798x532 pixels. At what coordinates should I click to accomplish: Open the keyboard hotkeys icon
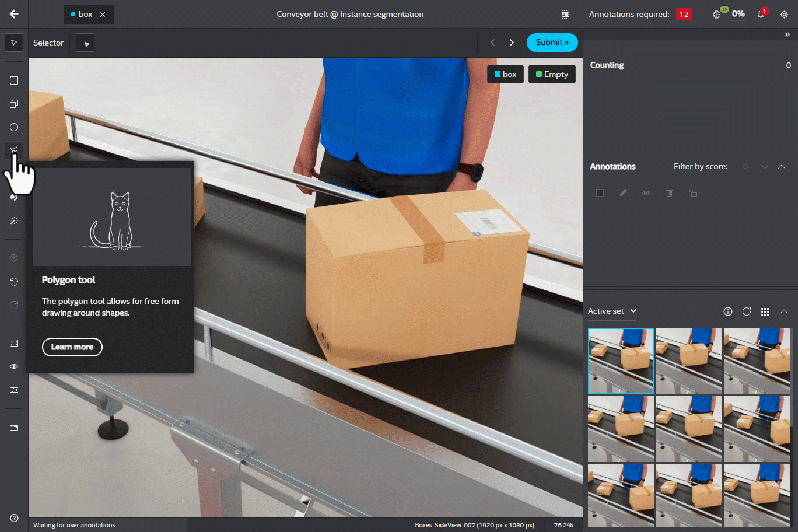click(x=14, y=428)
